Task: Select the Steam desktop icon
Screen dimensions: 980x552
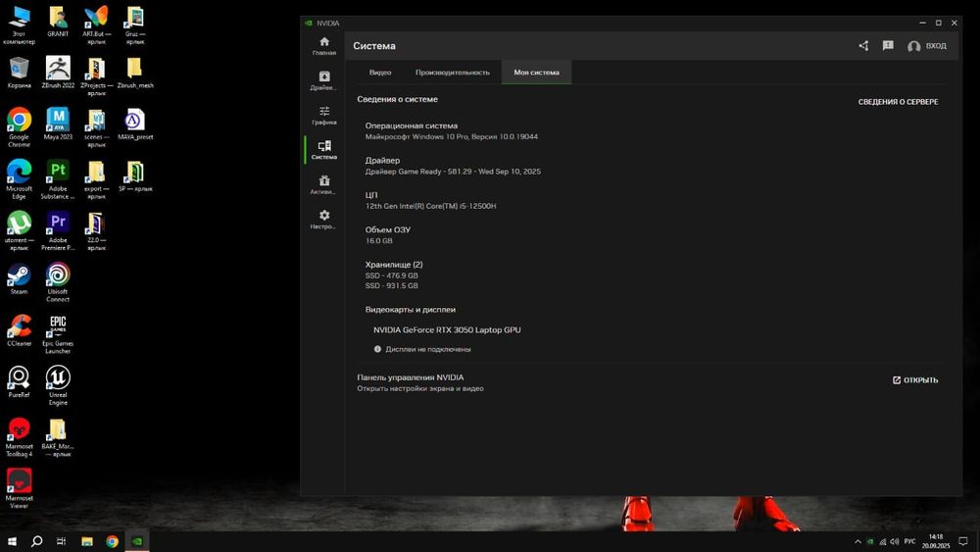Action: 19,279
